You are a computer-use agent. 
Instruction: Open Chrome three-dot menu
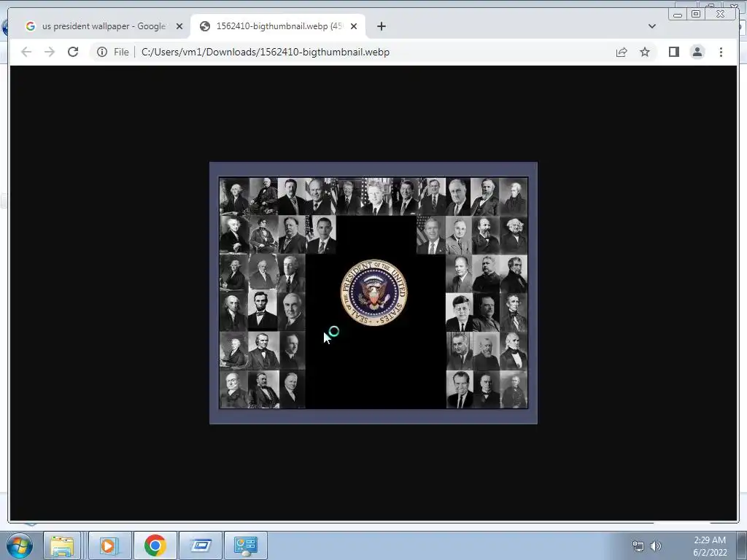(721, 52)
